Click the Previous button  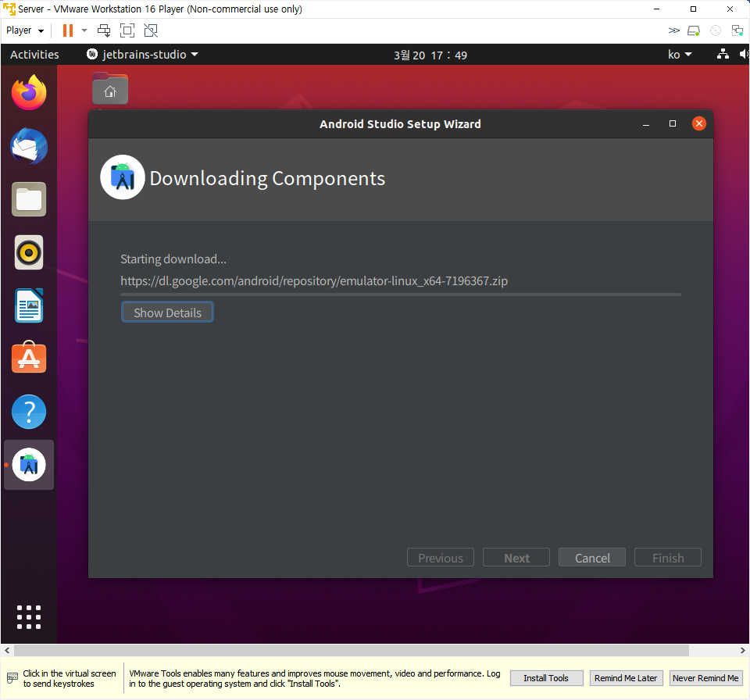(x=441, y=558)
